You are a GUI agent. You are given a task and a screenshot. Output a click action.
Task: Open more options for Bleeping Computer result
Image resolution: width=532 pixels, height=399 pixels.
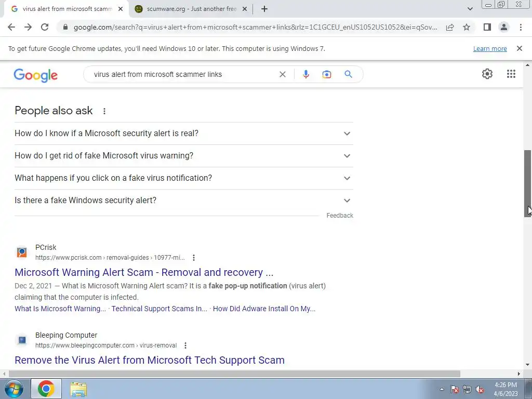click(185, 345)
